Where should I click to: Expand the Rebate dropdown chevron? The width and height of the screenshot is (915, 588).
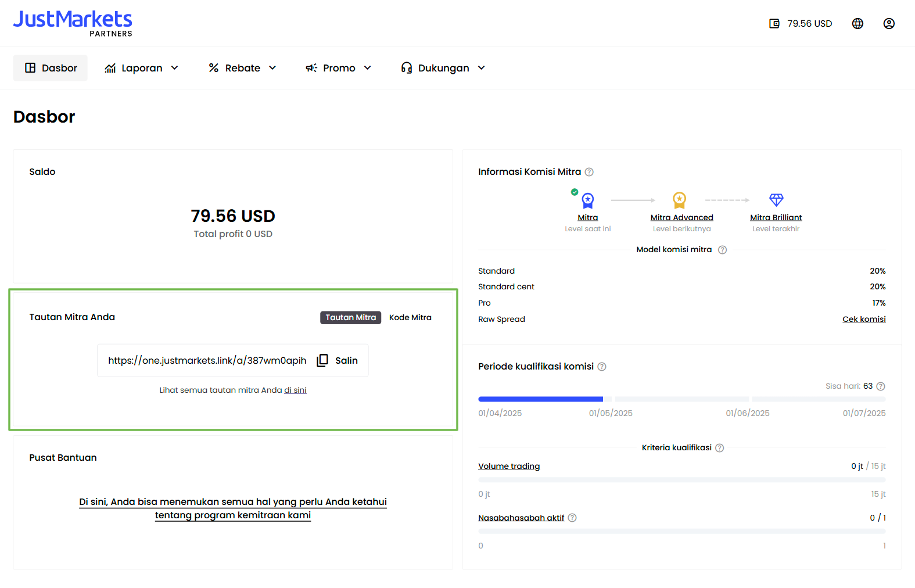272,68
